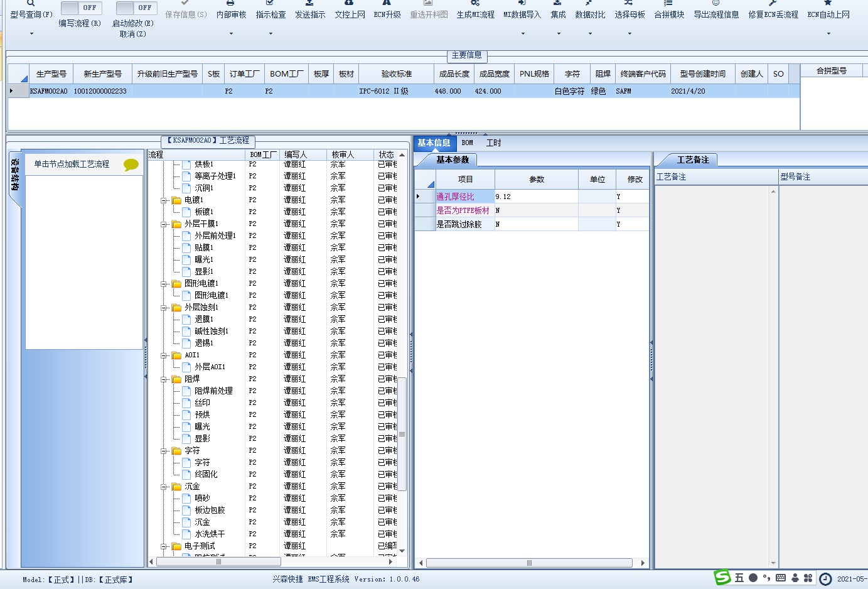Click the IME toolbox four-leaf icon

(x=808, y=578)
